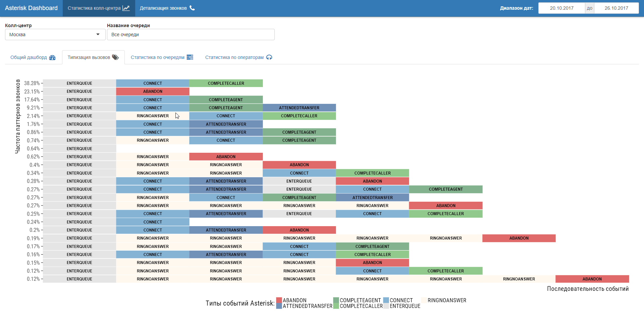Click the 0.86% axis label

(x=33, y=132)
